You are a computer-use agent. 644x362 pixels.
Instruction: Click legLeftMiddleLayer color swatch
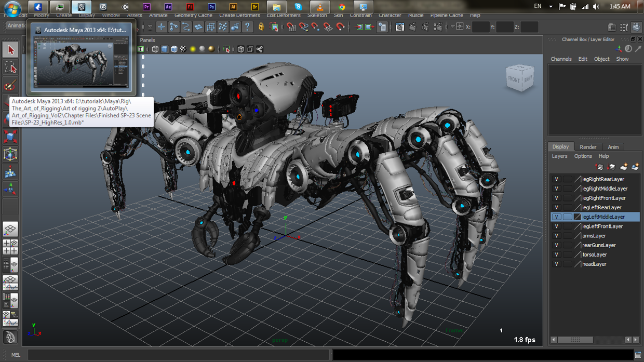coord(577,217)
